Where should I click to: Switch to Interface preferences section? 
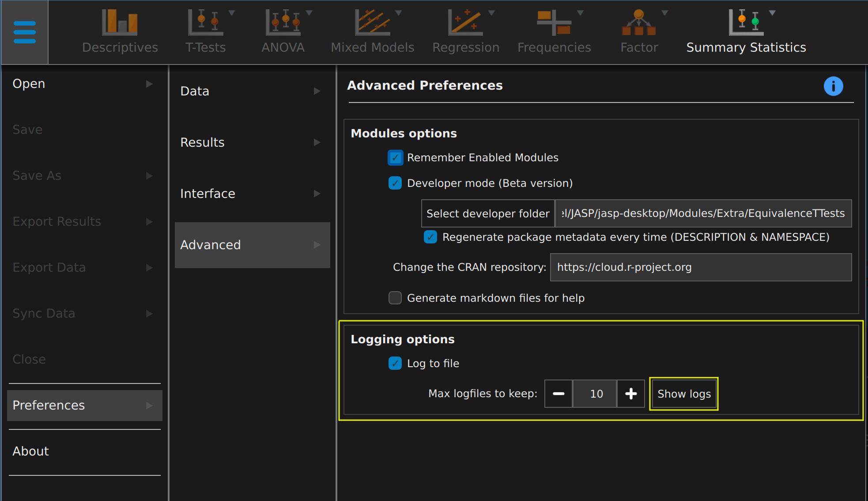point(252,194)
